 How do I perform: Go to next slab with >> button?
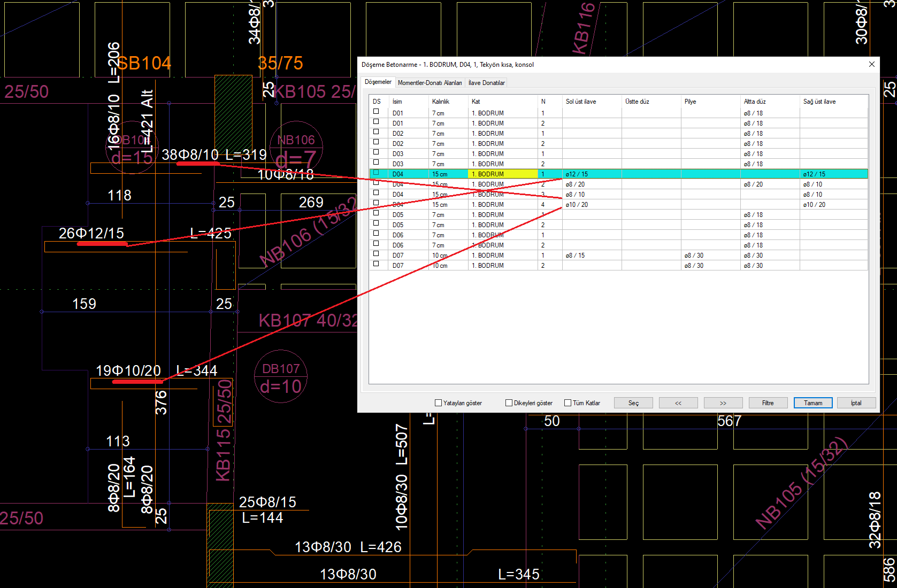[x=723, y=403]
